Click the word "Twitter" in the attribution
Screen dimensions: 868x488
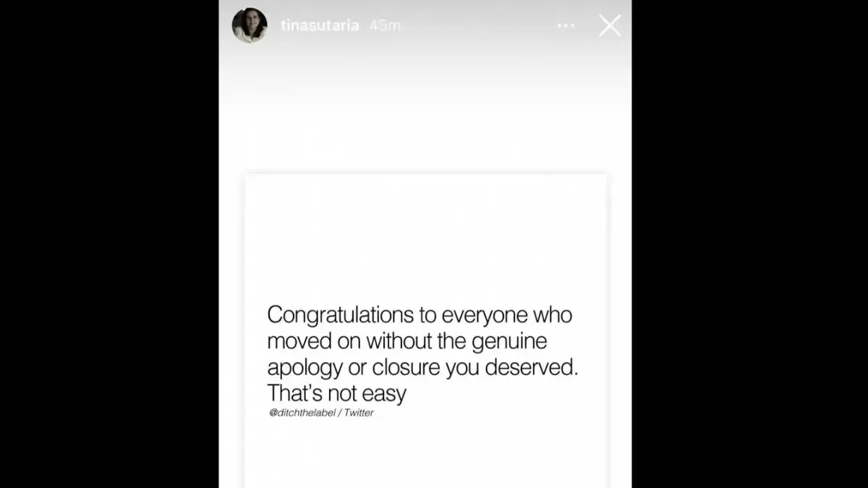(359, 413)
